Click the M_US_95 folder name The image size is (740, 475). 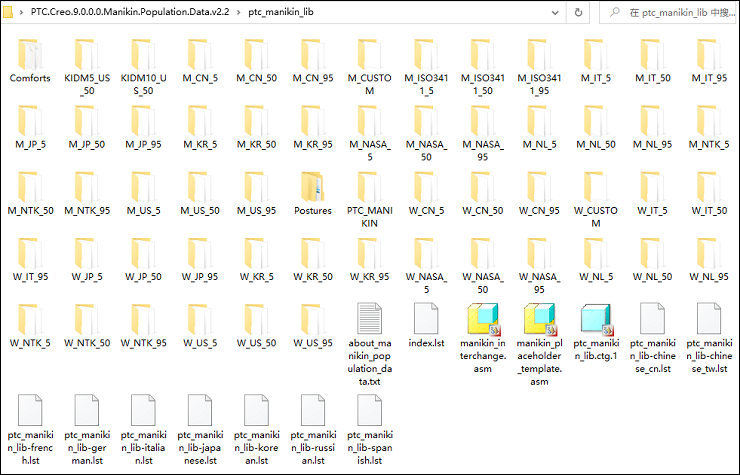(x=256, y=211)
